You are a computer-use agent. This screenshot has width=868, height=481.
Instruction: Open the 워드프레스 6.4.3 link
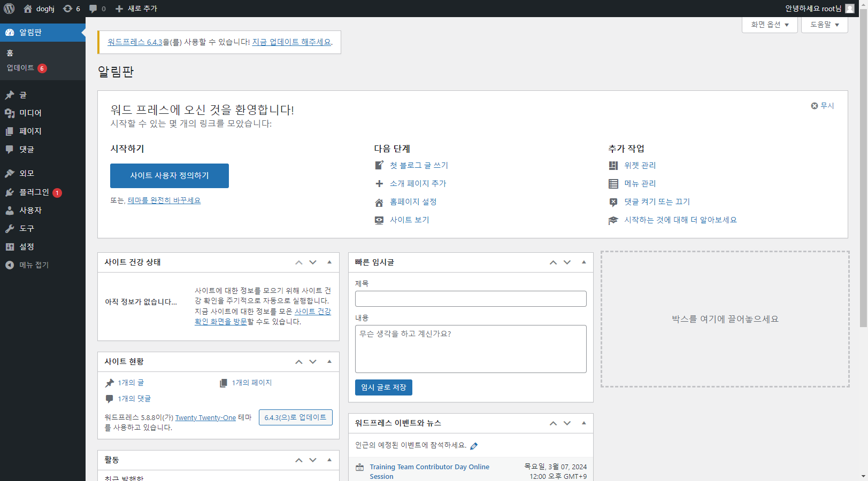(135, 42)
